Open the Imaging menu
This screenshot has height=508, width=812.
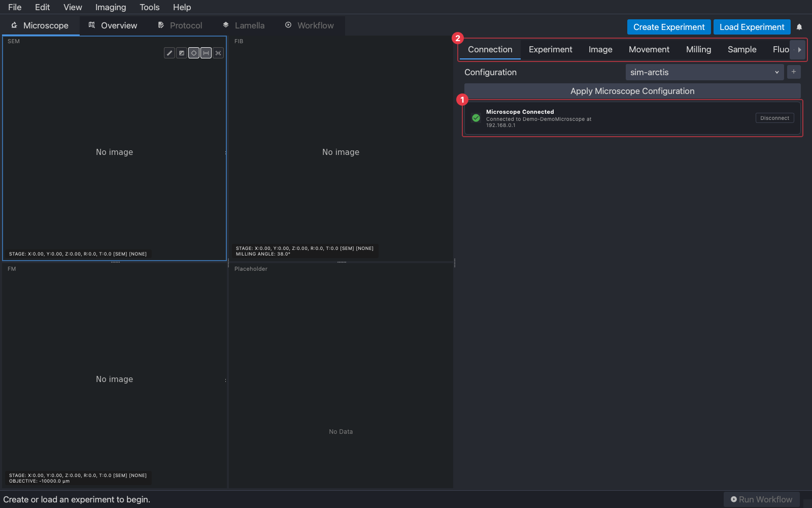pyautogui.click(x=111, y=7)
